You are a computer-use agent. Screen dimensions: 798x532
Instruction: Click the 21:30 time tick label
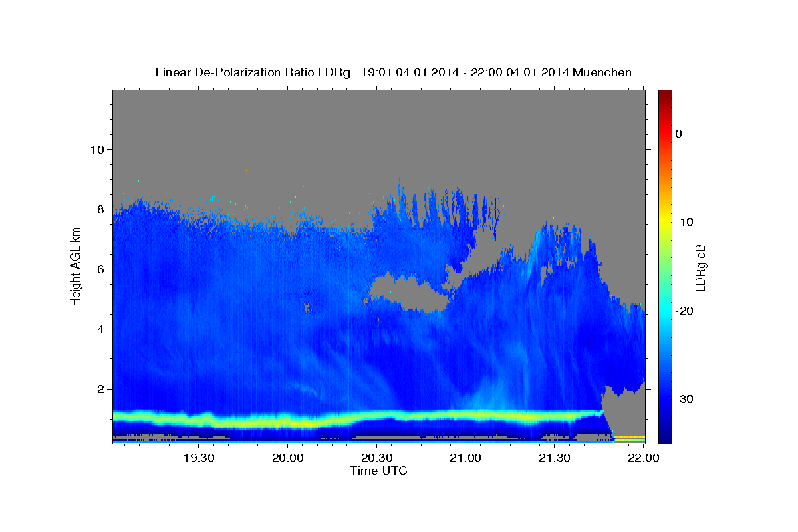tap(554, 458)
